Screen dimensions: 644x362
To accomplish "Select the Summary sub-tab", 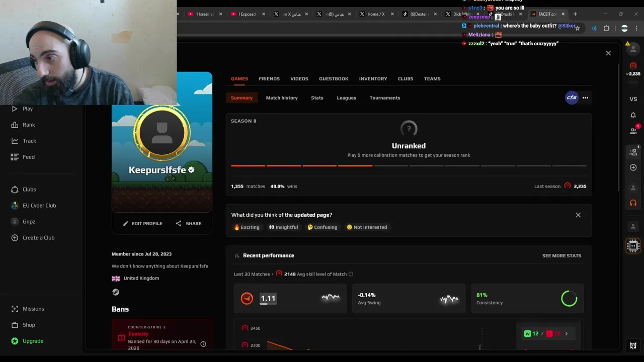I will point(242,98).
